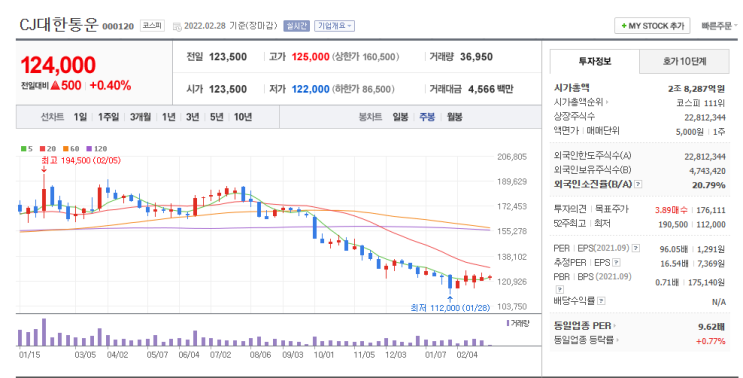The image size is (743, 378).
Task: Click the red 20-day moving average legend
Action: [47, 149]
